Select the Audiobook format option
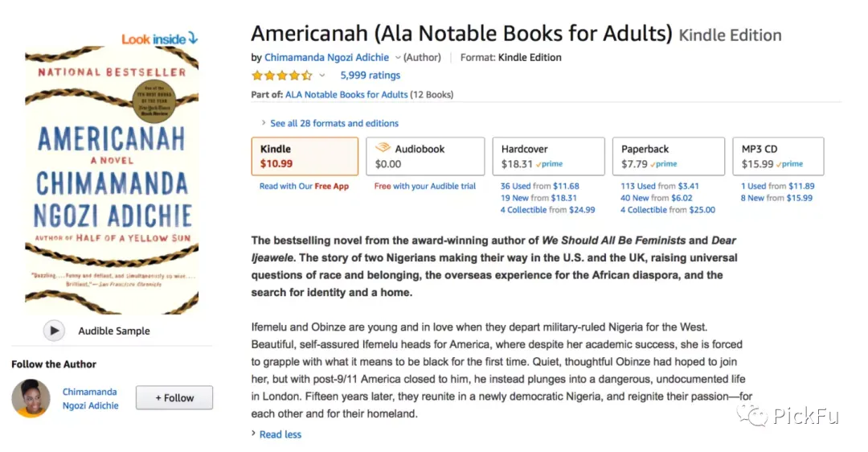The width and height of the screenshot is (868, 452). 425,156
